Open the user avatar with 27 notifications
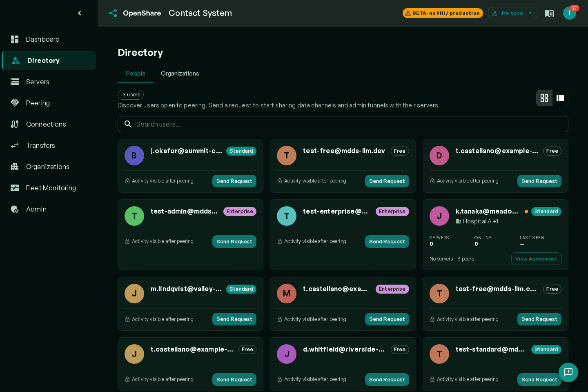Screen dimensions: 588x392 point(570,13)
